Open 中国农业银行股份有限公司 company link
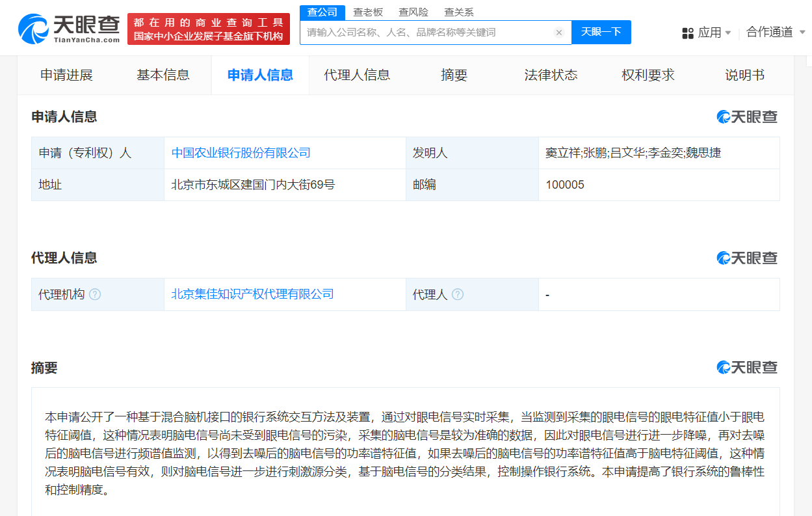This screenshot has width=812, height=516. pos(241,153)
